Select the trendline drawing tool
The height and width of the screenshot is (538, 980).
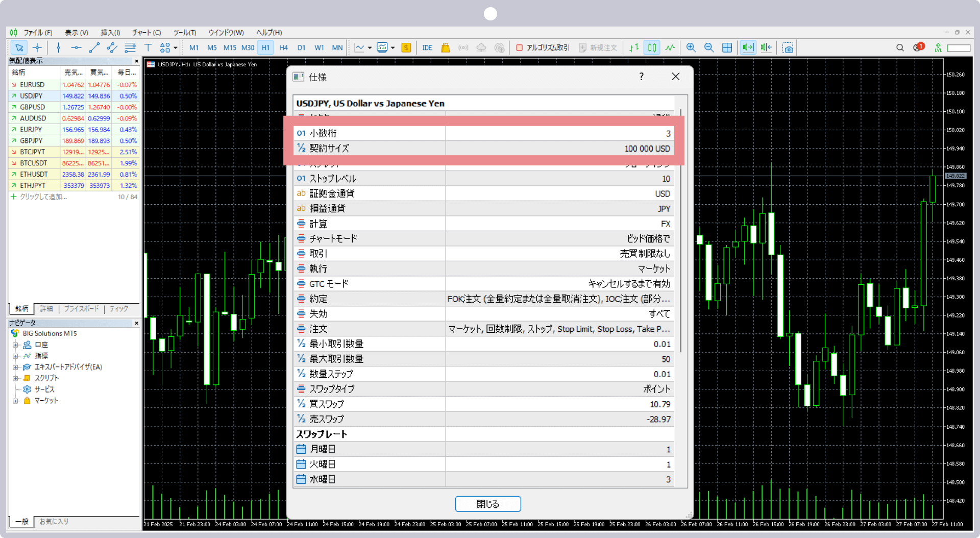click(x=94, y=48)
